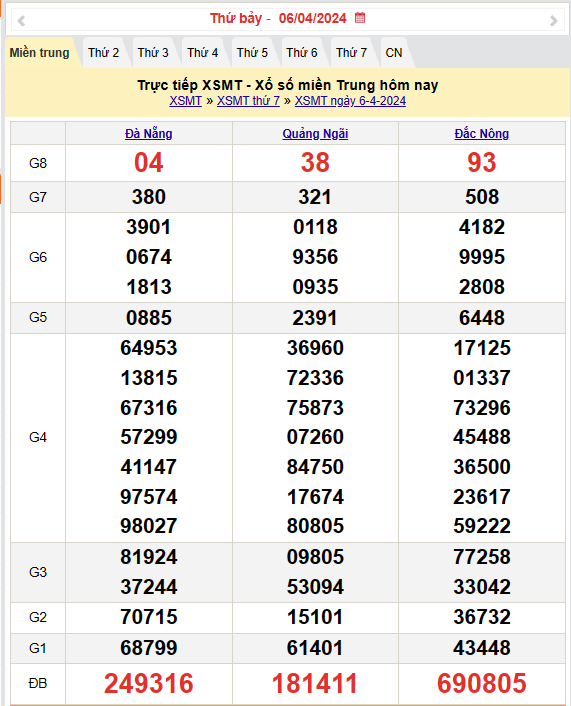Click G6 number 2808
The image size is (571, 706).
(482, 287)
